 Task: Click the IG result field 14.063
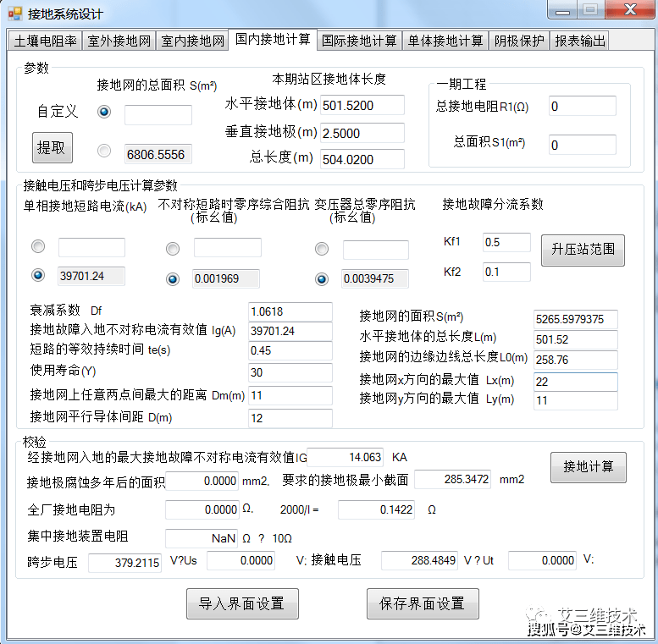coord(345,457)
